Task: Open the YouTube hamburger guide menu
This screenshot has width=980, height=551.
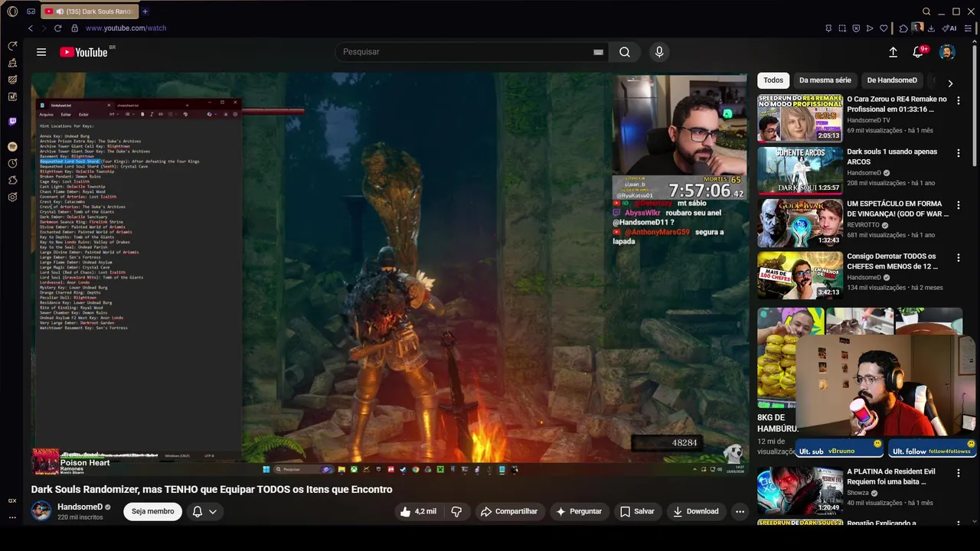Action: pos(41,52)
